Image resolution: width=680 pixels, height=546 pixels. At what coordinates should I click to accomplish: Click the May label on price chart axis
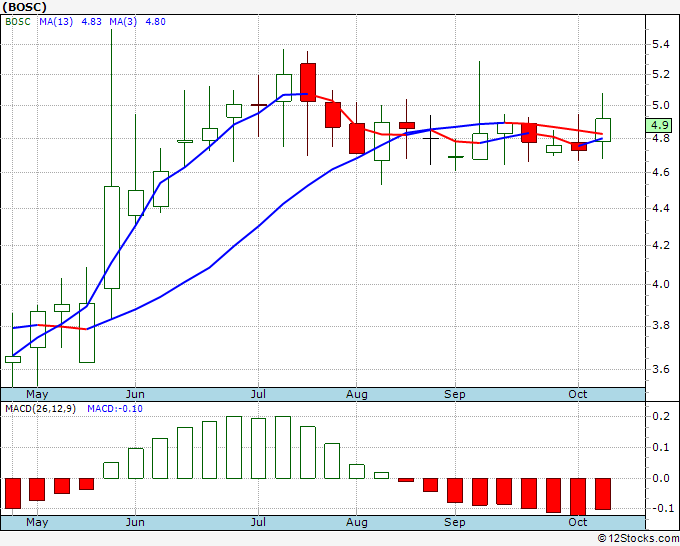pos(37,394)
